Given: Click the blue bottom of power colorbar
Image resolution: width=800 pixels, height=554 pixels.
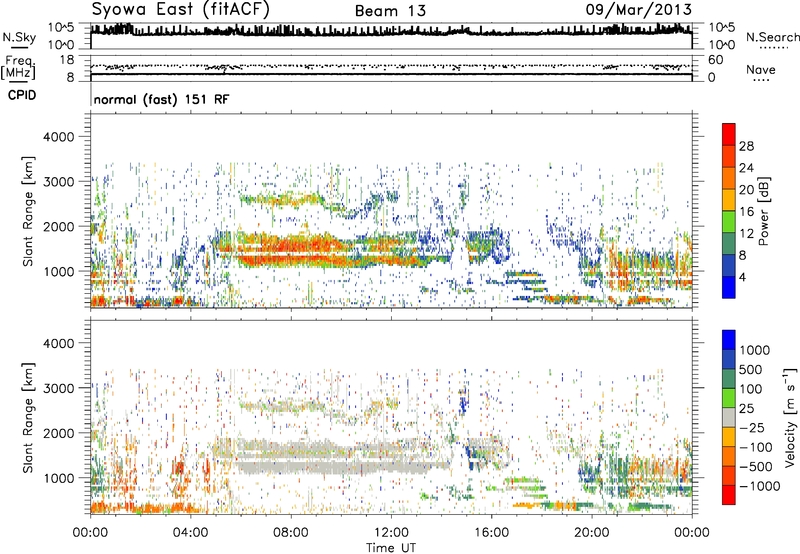Looking at the screenshot, I should coord(729,287).
